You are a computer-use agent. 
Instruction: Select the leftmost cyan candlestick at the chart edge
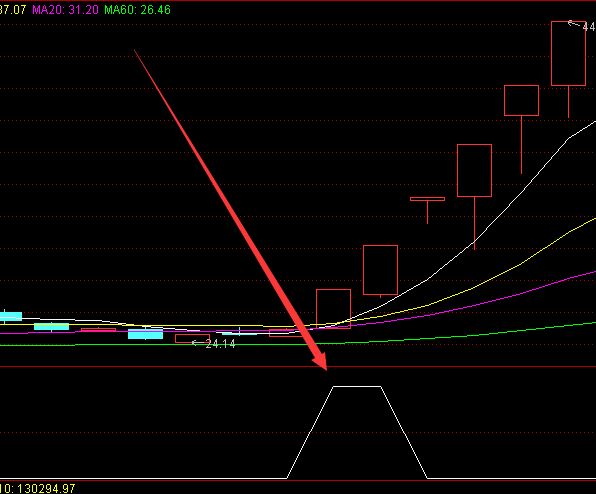pos(11,316)
